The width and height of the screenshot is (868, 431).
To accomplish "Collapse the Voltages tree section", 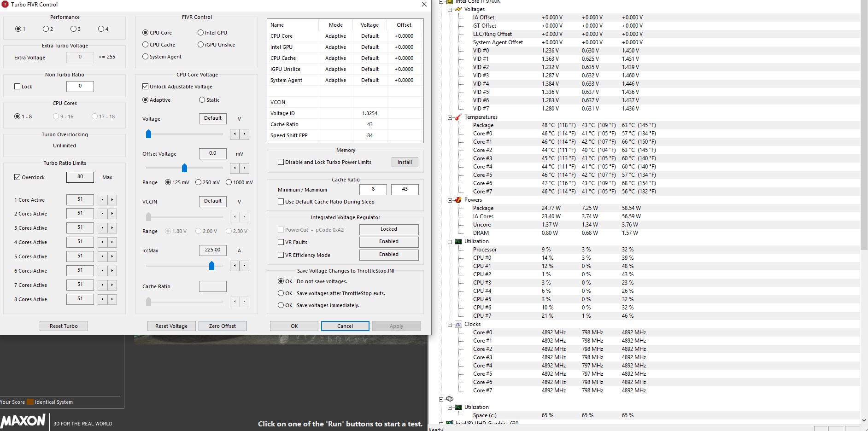I will [450, 9].
